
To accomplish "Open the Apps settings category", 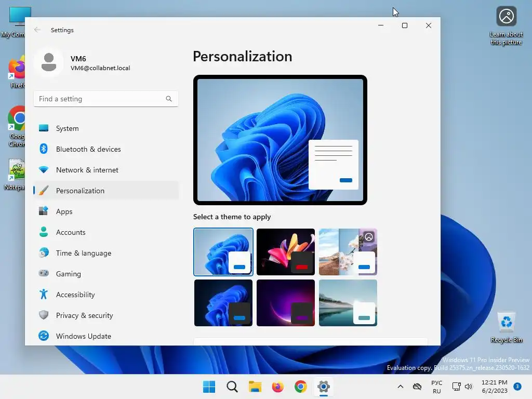I will pos(106,211).
